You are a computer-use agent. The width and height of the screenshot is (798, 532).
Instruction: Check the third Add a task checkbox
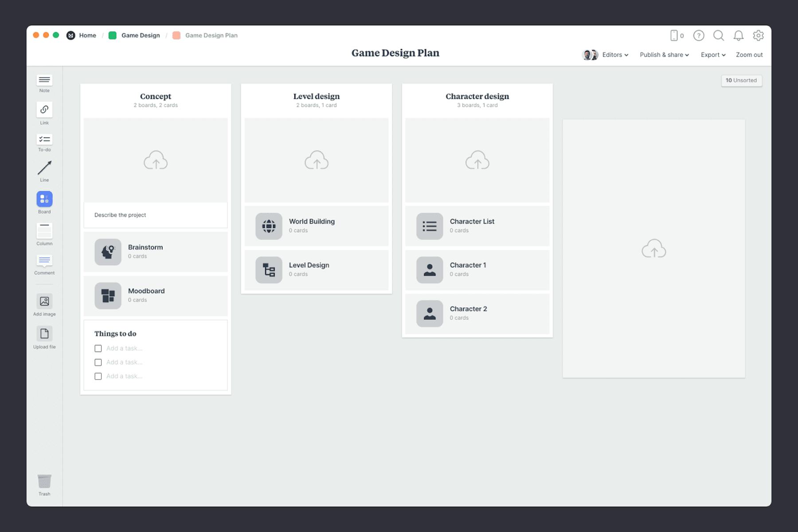[x=98, y=376]
